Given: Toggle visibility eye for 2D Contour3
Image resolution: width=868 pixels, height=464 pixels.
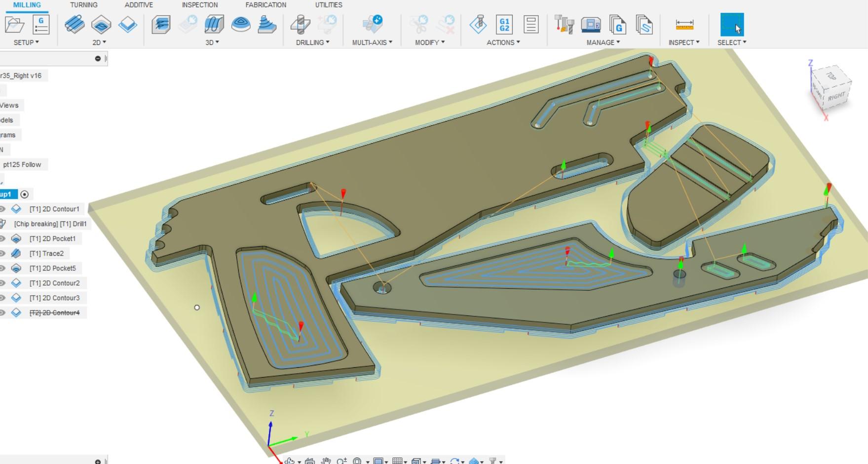Looking at the screenshot, I should click(x=2, y=298).
